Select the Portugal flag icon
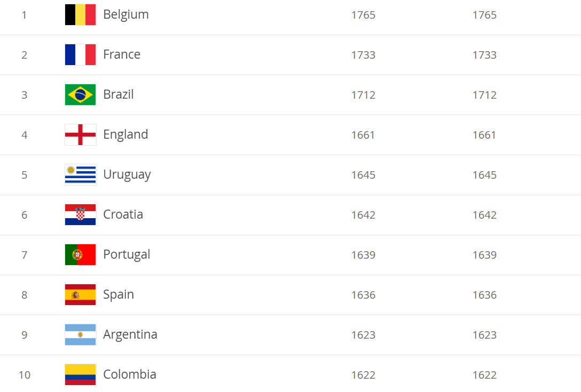 pos(81,255)
